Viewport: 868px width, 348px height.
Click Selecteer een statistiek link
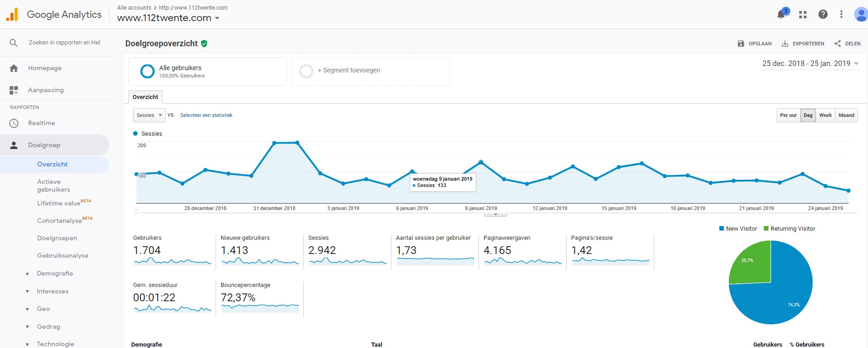(206, 115)
